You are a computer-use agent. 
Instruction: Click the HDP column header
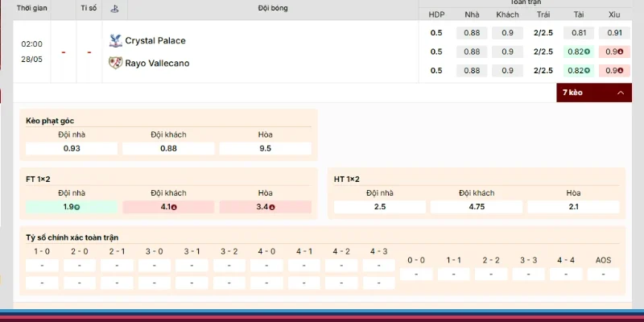click(x=436, y=14)
